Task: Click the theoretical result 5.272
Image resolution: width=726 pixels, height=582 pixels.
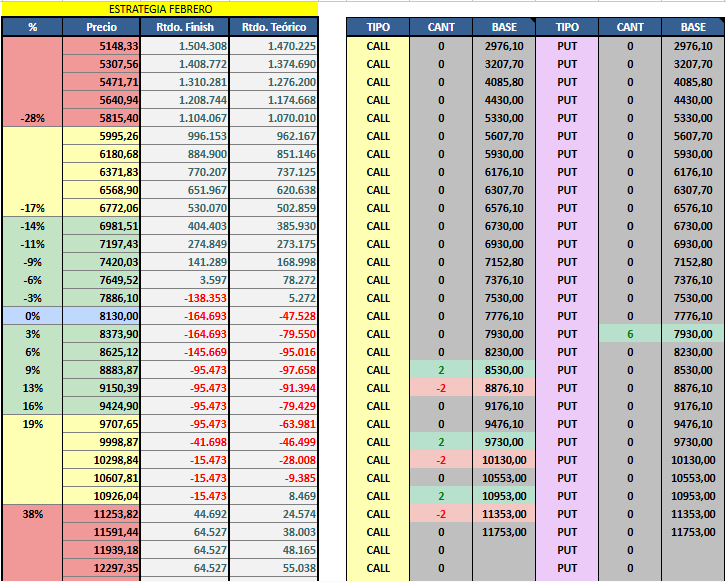Action: [x=274, y=298]
